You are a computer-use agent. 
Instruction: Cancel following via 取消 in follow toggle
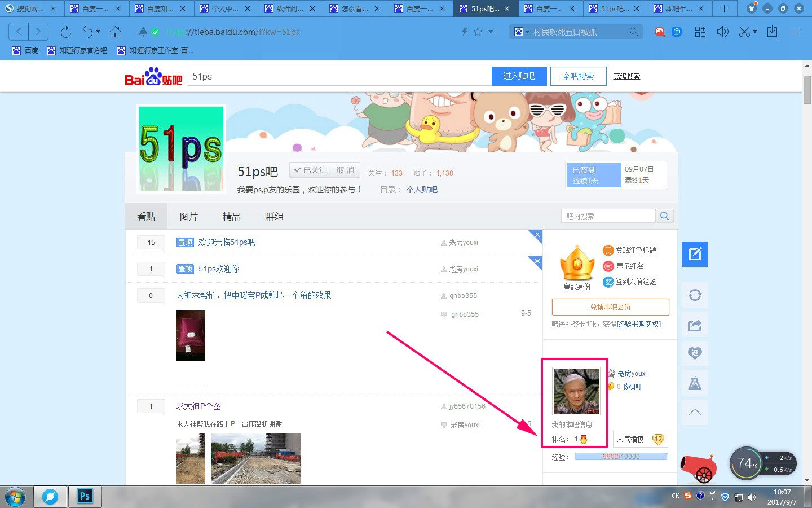tap(345, 169)
